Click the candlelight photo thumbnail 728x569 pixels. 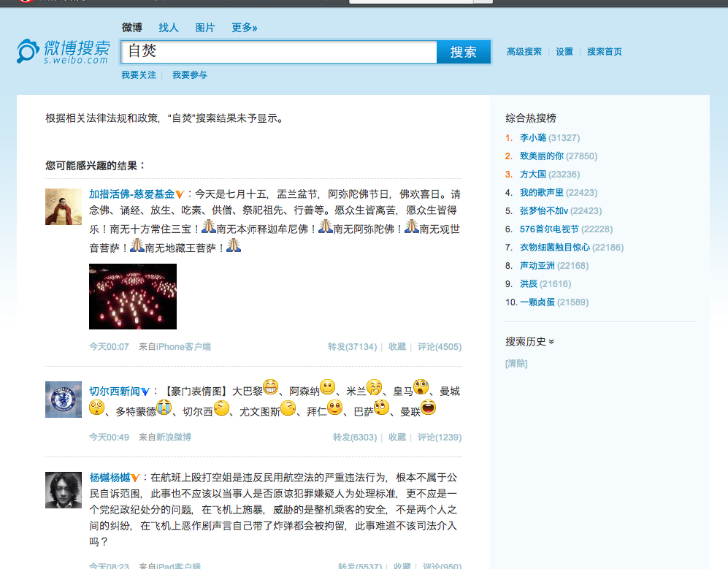(132, 297)
